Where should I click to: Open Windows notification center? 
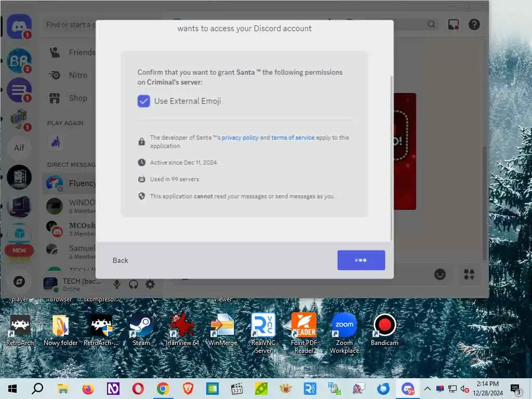516,389
